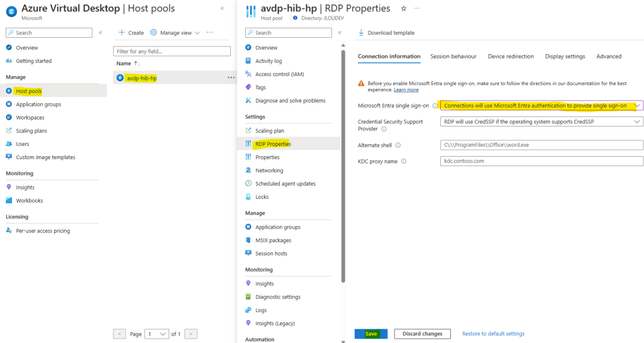Click the Diagnose and solve problems wrench icon
This screenshot has width=644, height=343.
pos(248,100)
